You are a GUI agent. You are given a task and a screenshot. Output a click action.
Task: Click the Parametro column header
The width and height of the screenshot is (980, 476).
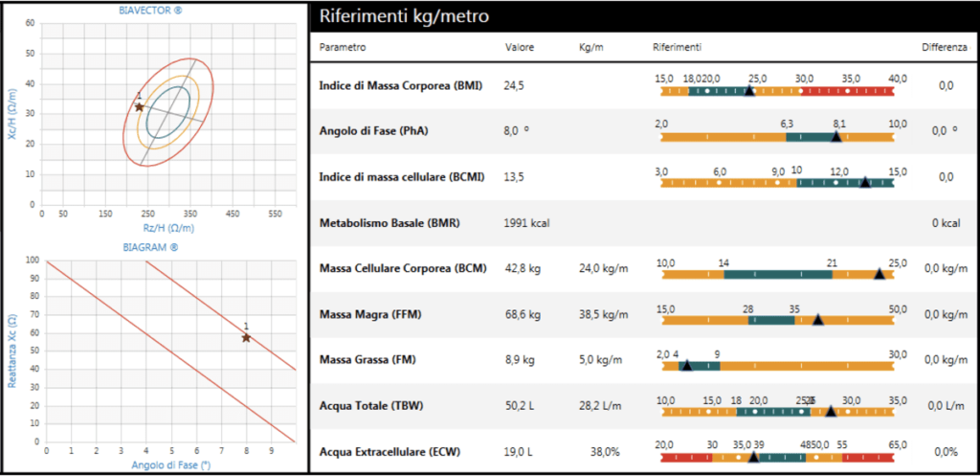click(343, 47)
